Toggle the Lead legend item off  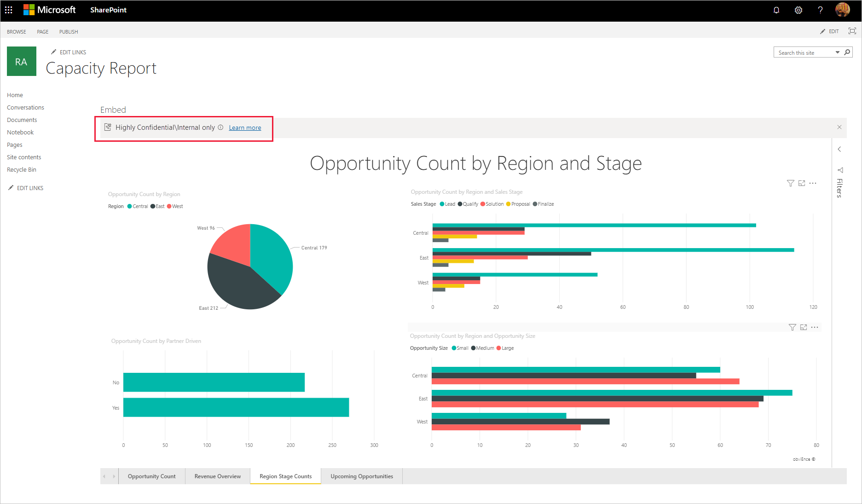pyautogui.click(x=447, y=203)
